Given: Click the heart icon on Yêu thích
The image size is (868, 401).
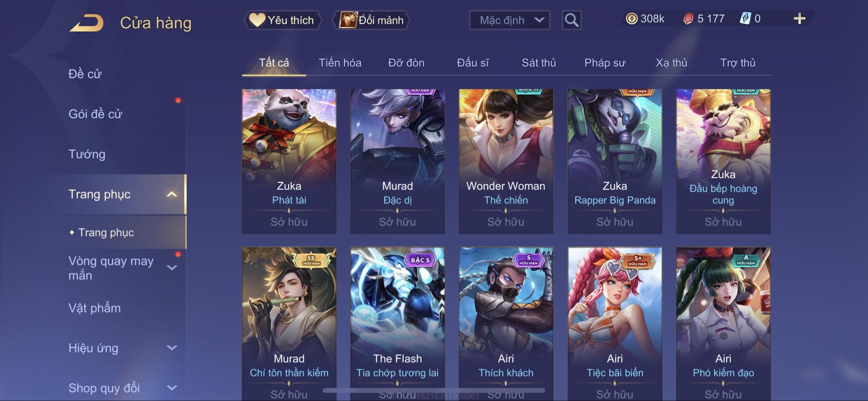Looking at the screenshot, I should point(257,20).
